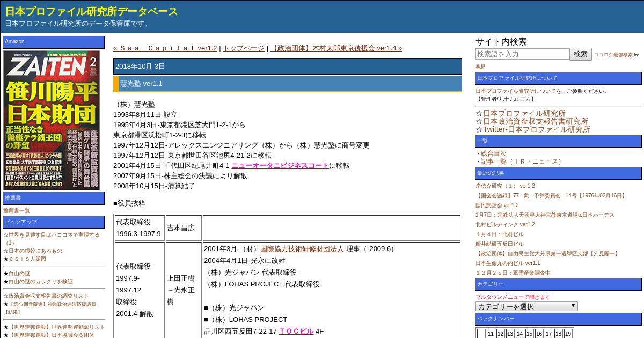
Task: Open recent post 北村ビルディング ver1.2
Action: coord(505,225)
